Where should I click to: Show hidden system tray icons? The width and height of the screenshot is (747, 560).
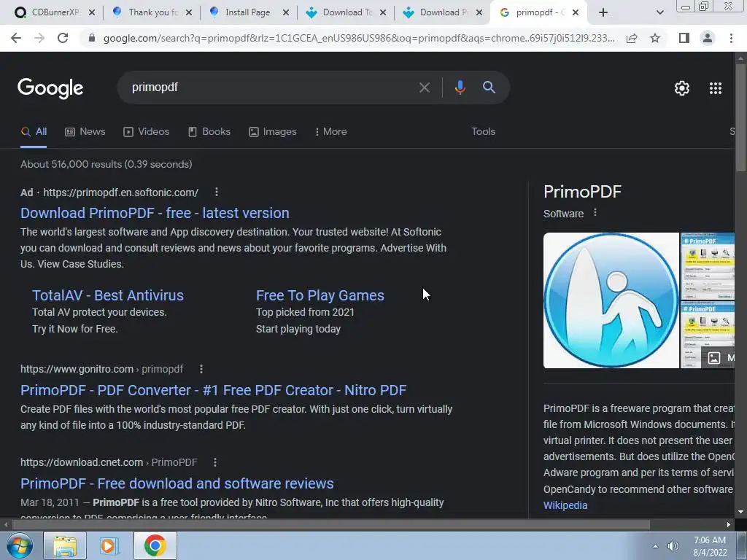655,546
